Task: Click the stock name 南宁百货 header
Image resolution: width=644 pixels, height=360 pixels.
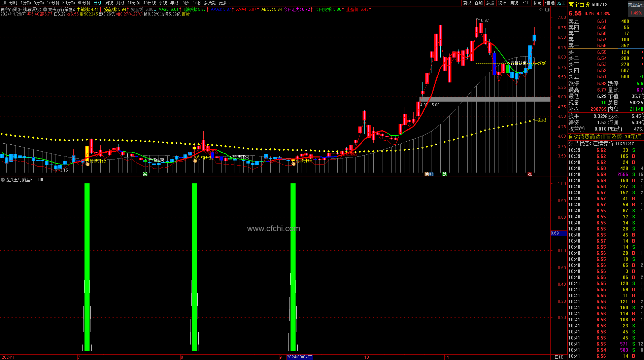Action: [579, 4]
